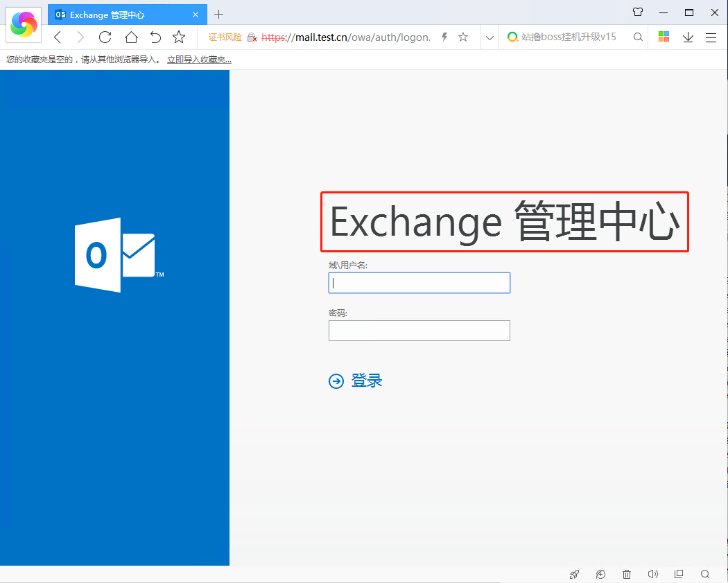This screenshot has width=728, height=583.
Task: Open the colorful extensions grid icon
Action: pyautogui.click(x=664, y=37)
